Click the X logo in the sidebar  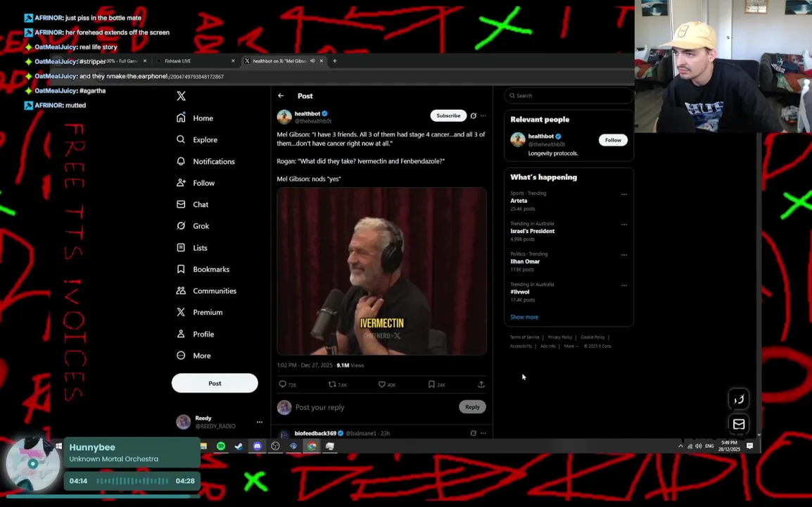click(181, 96)
